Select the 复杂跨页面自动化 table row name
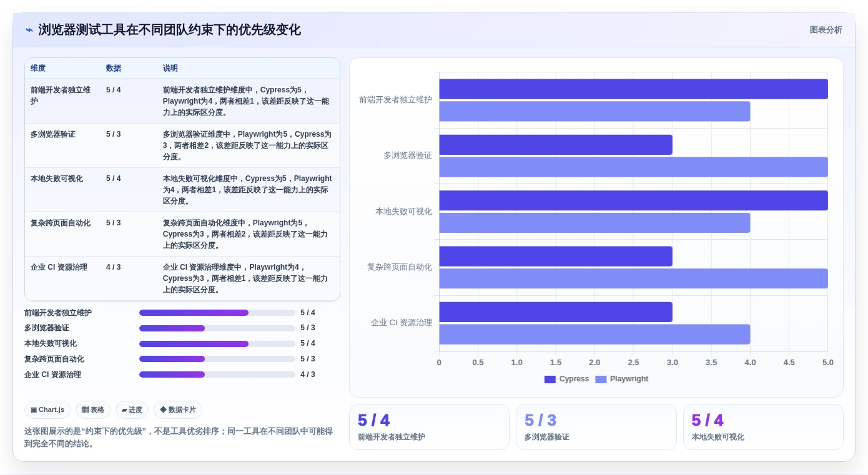The image size is (868, 475). (61, 223)
